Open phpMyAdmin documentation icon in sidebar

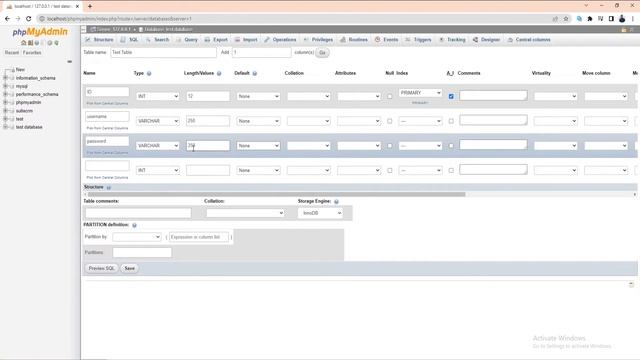37,43
